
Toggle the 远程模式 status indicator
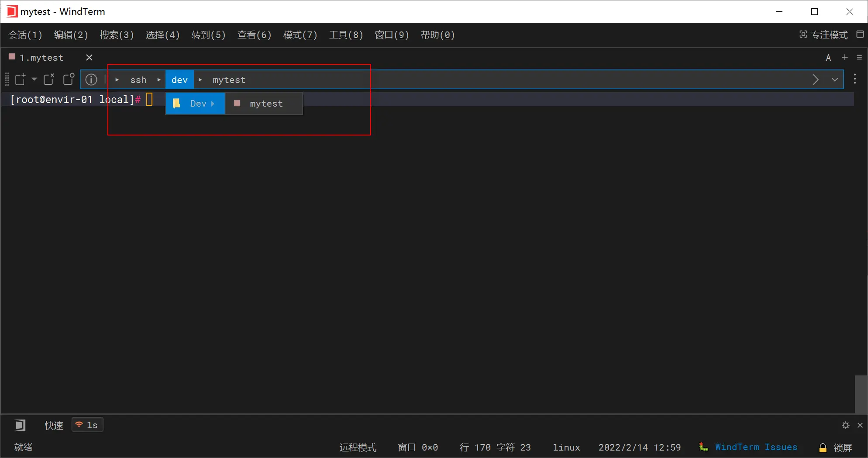coord(358,448)
